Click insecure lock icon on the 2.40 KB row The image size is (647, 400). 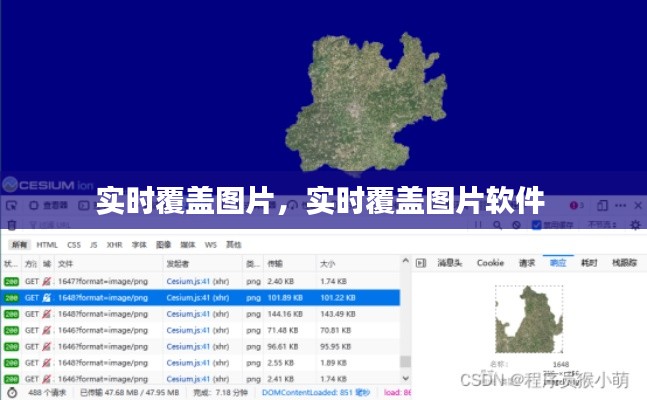47,281
